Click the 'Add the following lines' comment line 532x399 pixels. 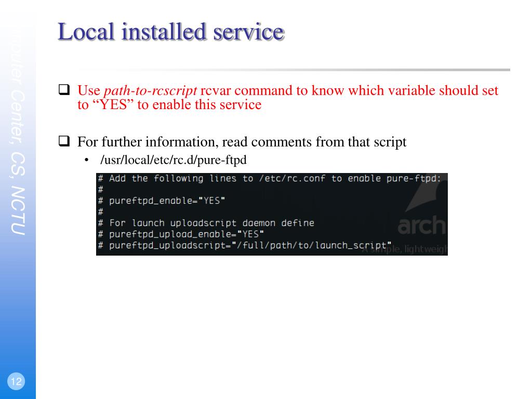(270, 179)
